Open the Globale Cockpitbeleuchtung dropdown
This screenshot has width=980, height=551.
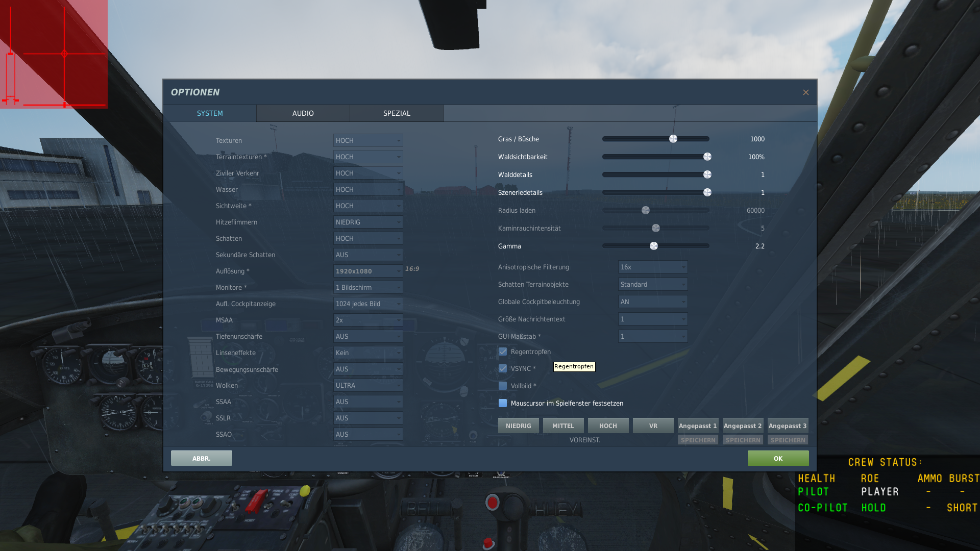653,302
